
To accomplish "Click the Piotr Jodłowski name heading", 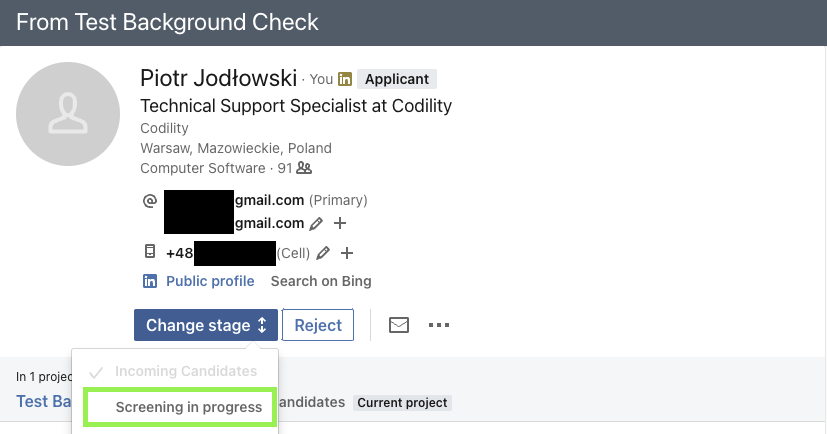I will coord(218,78).
